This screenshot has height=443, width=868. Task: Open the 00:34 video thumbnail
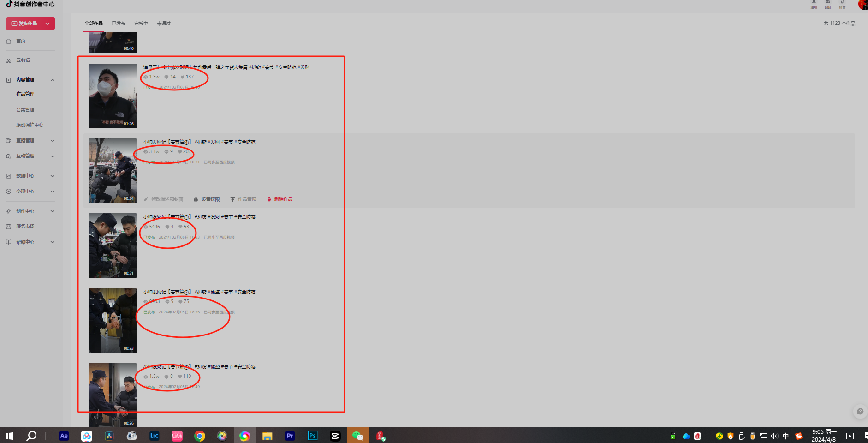pos(113,171)
